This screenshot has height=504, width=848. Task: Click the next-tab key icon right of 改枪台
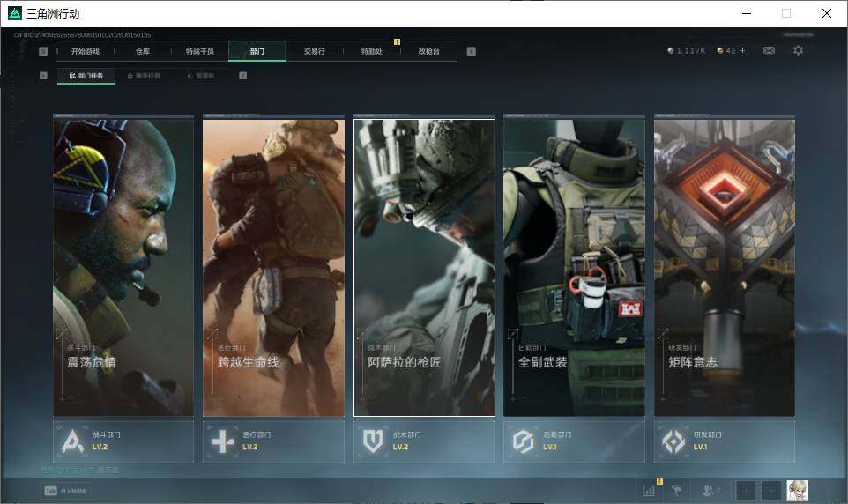pos(471,51)
